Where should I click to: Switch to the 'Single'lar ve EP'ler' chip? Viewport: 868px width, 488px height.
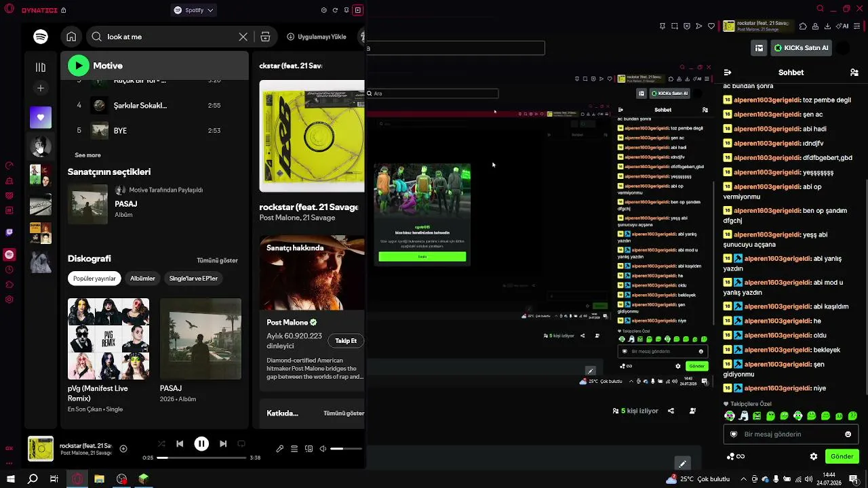click(x=193, y=279)
